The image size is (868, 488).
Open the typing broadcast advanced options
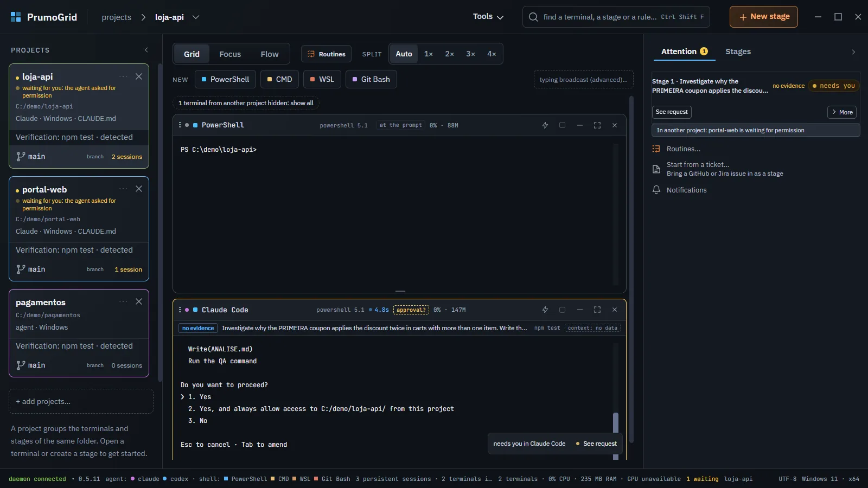[584, 80]
